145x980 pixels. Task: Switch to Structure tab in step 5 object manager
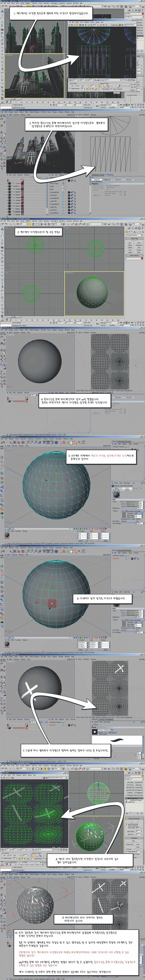(x=121, y=442)
